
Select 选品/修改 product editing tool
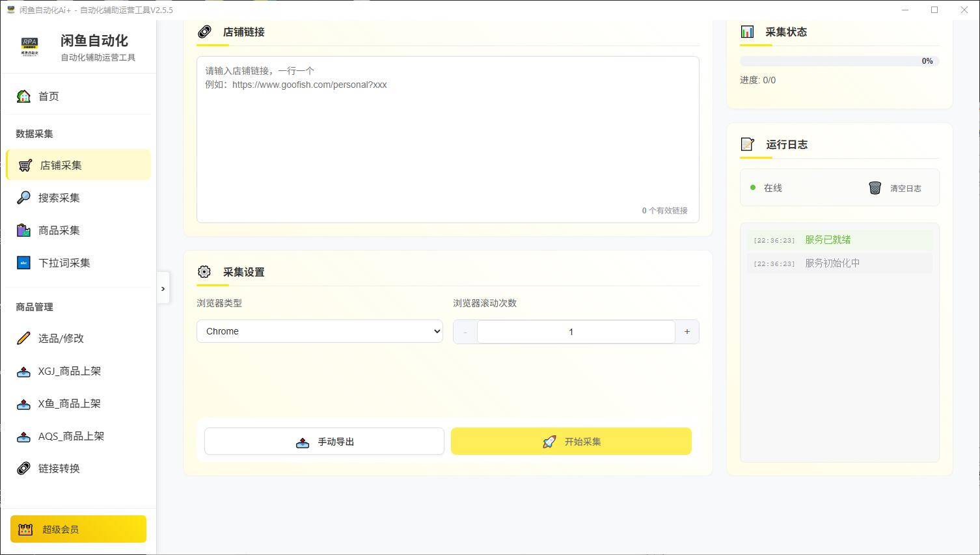[x=60, y=338]
